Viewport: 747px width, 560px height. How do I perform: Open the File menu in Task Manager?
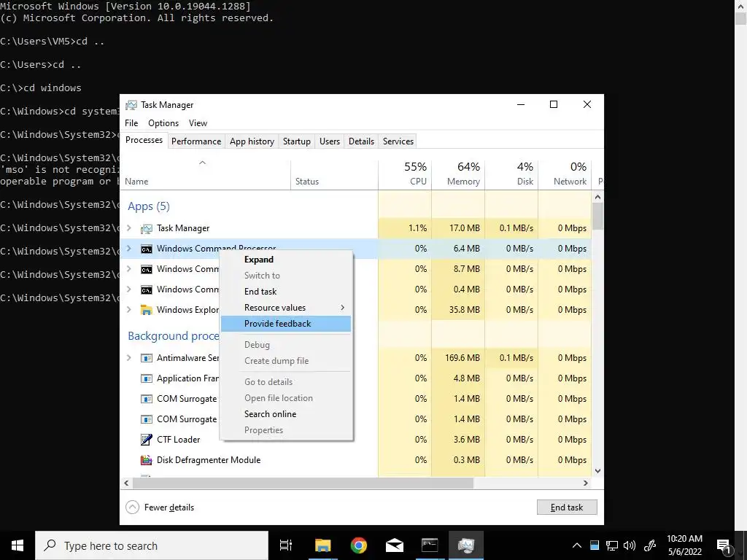131,123
